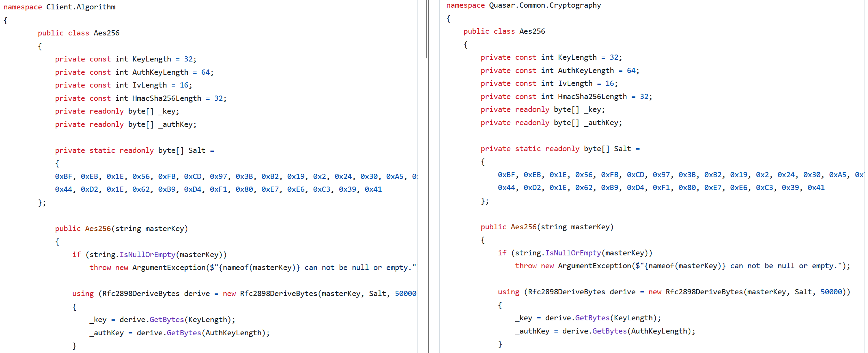Select ArgumentException throw line in right pane
This screenshot has width=868, height=353.
[683, 266]
